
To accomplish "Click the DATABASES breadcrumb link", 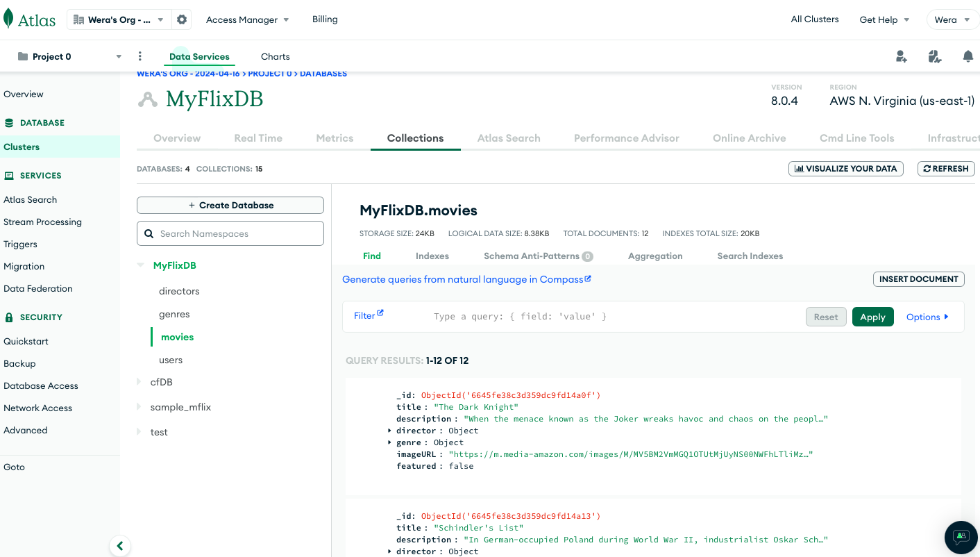I will click(323, 74).
